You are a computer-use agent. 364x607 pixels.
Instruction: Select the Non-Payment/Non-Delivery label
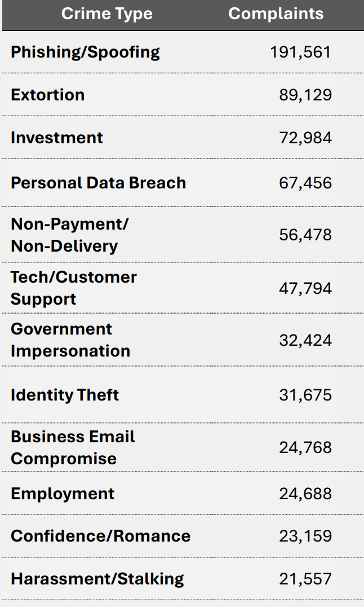tap(69, 235)
